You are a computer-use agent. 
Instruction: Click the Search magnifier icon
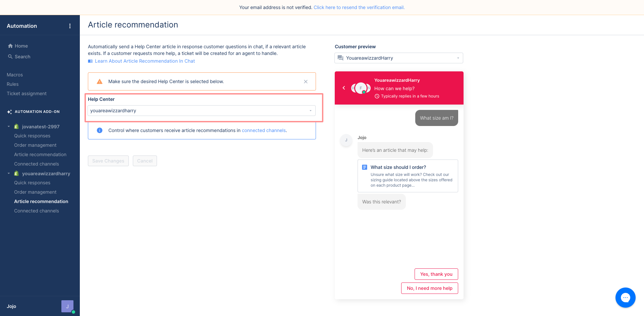[x=10, y=57]
